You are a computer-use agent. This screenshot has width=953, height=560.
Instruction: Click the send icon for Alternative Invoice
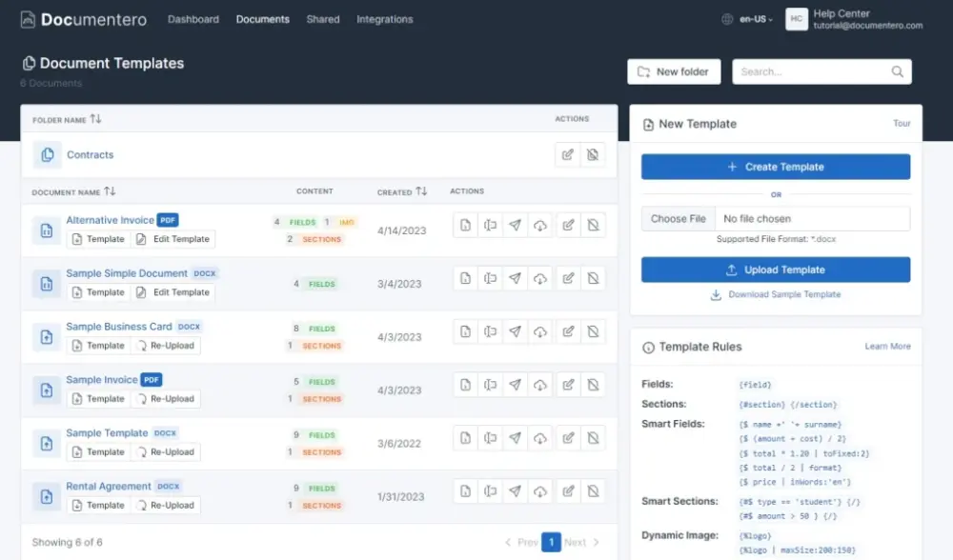click(515, 226)
